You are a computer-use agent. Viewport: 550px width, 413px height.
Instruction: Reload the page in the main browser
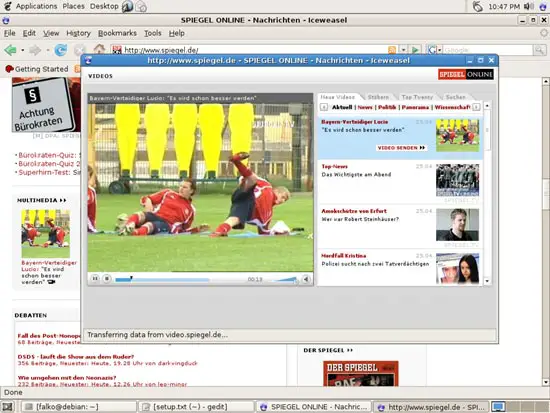[61, 50]
